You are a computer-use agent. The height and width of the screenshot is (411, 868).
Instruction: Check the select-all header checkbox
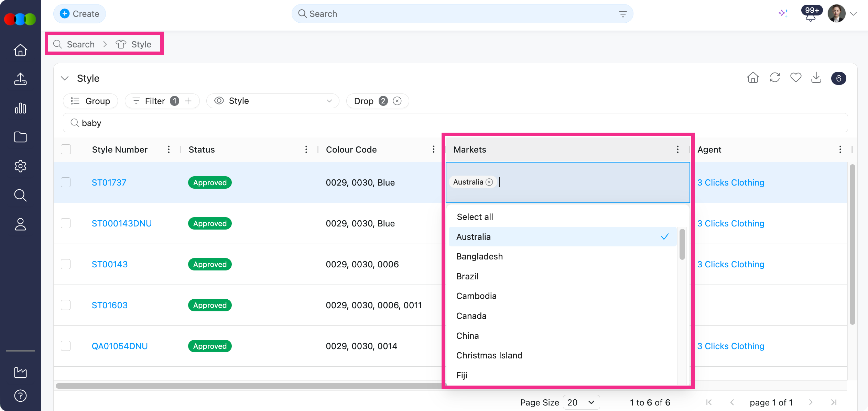tap(66, 149)
